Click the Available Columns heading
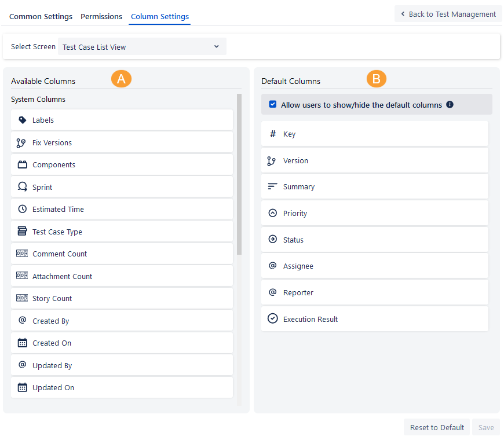 coord(43,81)
